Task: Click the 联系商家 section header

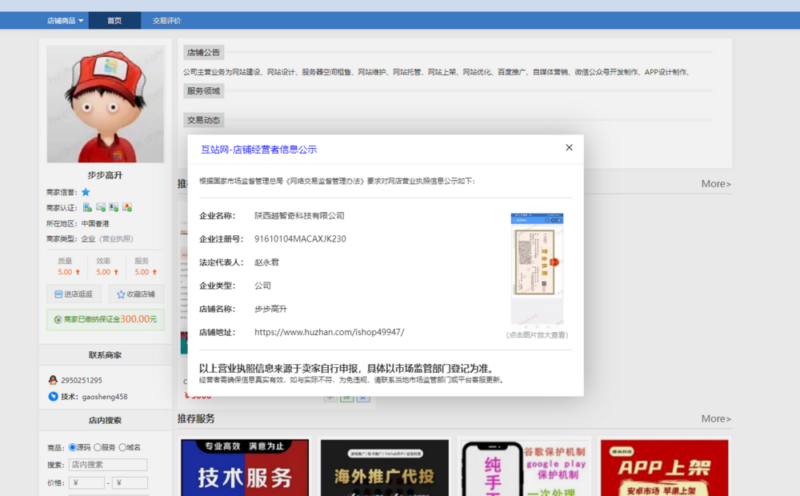Action: tap(105, 355)
